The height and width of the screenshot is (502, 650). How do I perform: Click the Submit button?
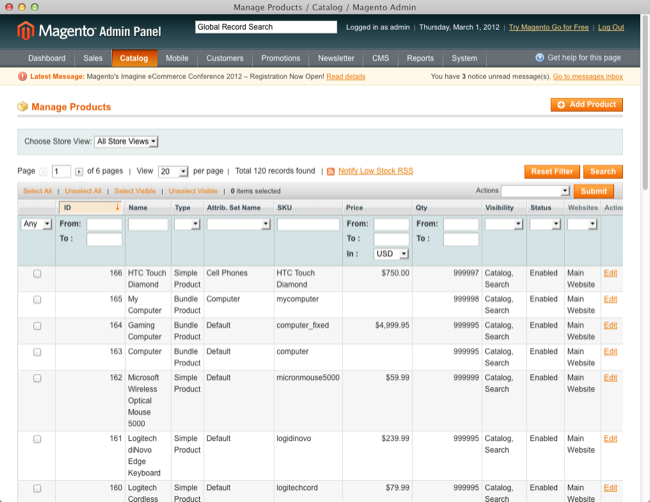point(594,191)
